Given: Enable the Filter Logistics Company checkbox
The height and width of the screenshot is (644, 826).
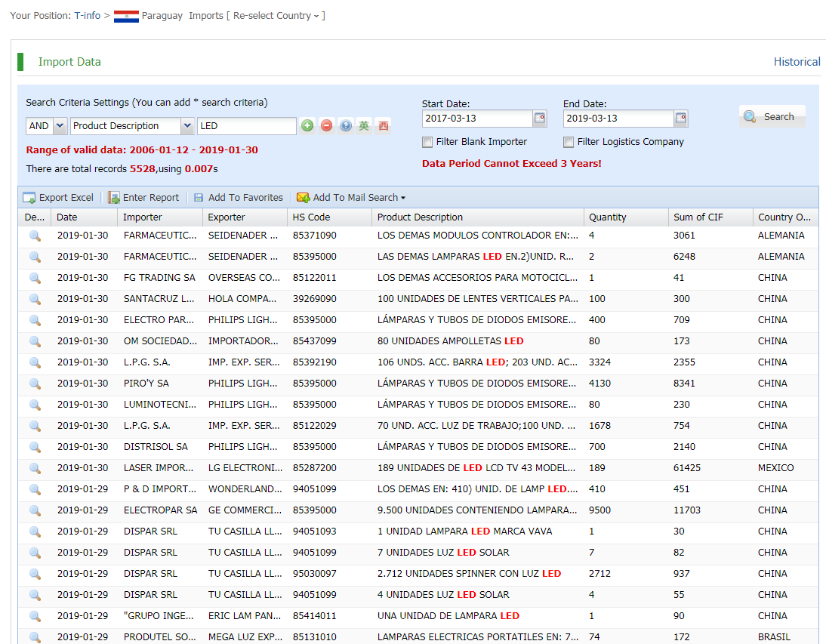Looking at the screenshot, I should pyautogui.click(x=569, y=142).
